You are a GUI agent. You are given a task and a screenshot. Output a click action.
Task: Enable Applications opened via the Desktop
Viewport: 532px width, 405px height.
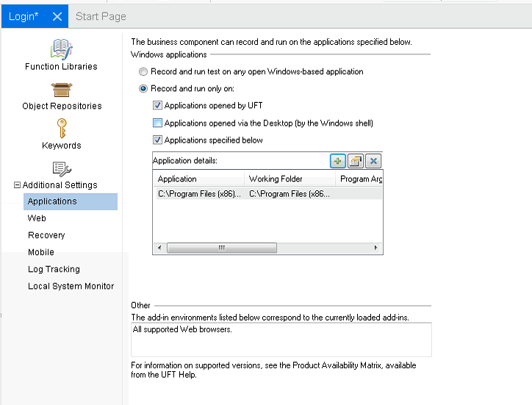pyautogui.click(x=157, y=123)
